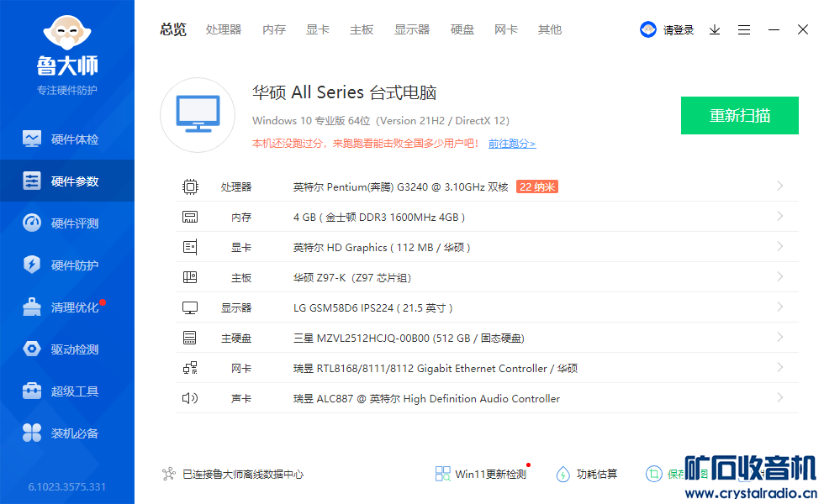
Task: Click the 鲁大师 monkey logo
Action: (66, 33)
